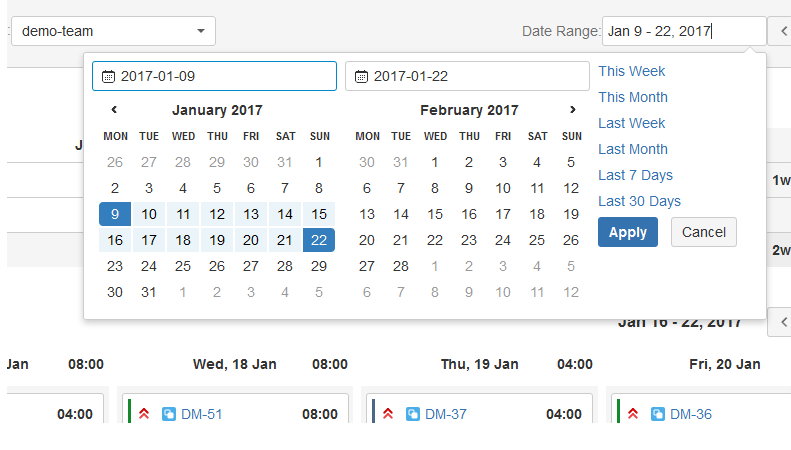The image size is (791, 450).
Task: Click the week navigation chevron by Jan 16 - 22
Action: (780, 322)
